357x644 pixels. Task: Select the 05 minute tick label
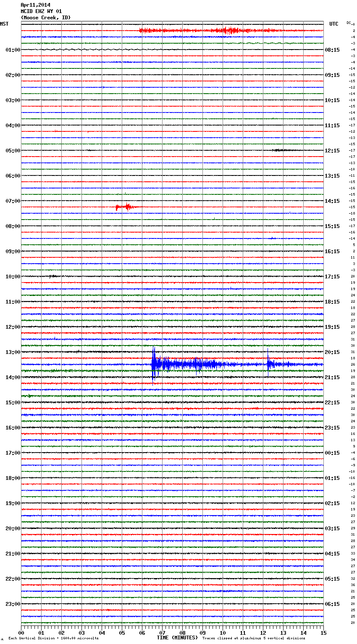click(122, 633)
